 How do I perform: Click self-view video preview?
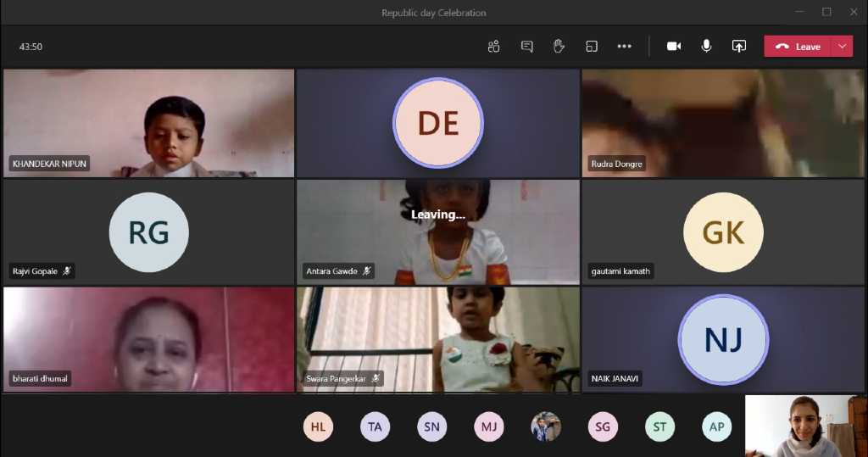click(805, 426)
